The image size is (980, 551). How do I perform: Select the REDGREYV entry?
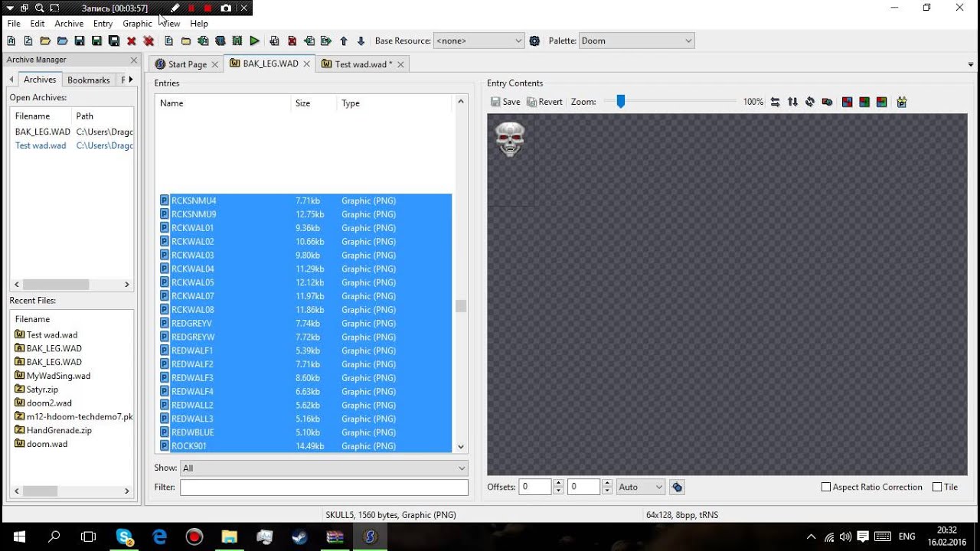tap(304, 324)
